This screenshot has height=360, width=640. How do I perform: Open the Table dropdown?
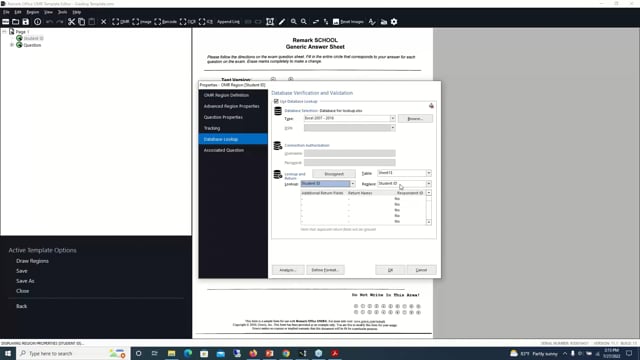pyautogui.click(x=429, y=173)
